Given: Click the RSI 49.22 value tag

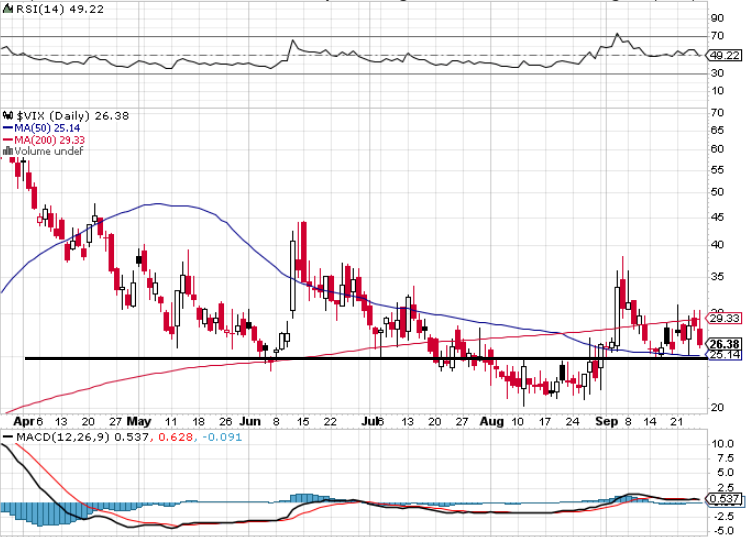Looking at the screenshot, I should coord(724,55).
